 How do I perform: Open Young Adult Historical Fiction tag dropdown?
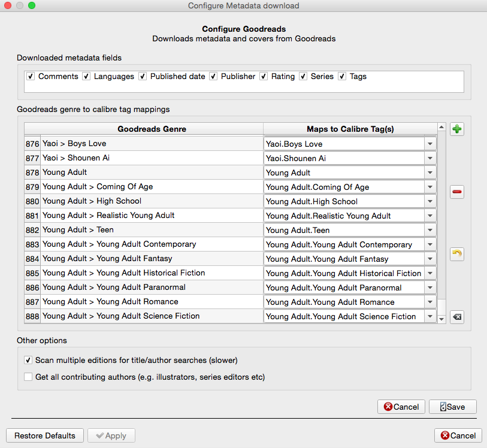click(430, 273)
